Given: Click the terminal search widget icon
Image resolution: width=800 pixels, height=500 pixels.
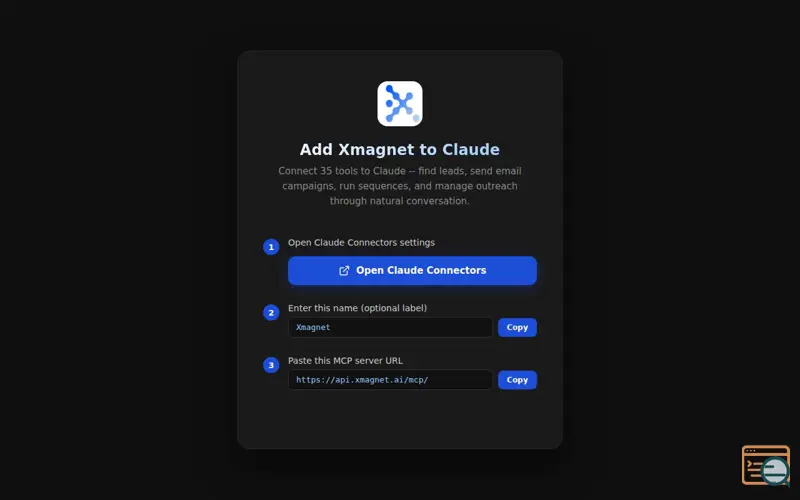Looking at the screenshot, I should coord(766,465).
